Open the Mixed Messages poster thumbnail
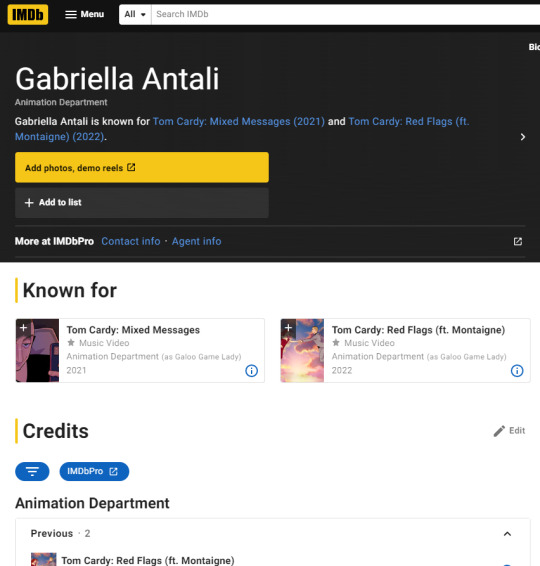Viewport: 540px width, 566px height. point(37,351)
